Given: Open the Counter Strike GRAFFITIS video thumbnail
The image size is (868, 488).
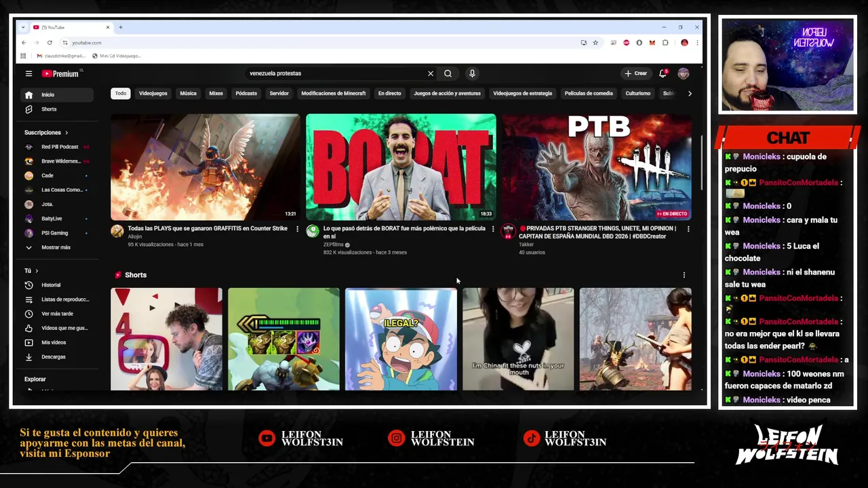Looking at the screenshot, I should (x=205, y=167).
